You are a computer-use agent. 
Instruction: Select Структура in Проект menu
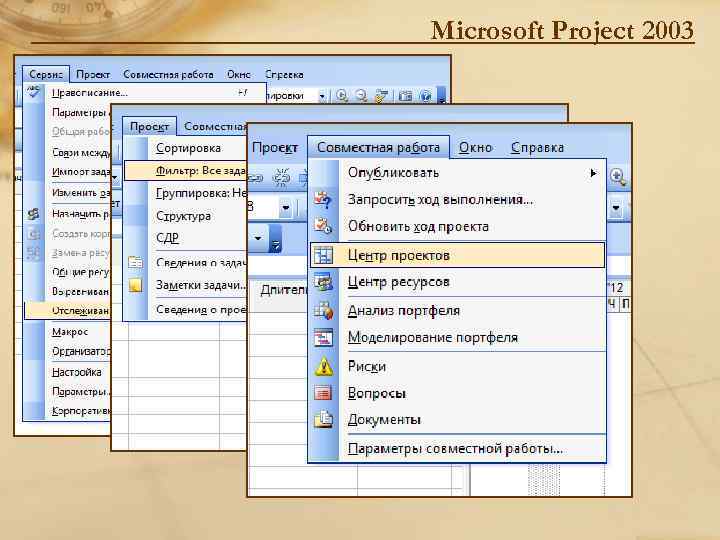185,215
